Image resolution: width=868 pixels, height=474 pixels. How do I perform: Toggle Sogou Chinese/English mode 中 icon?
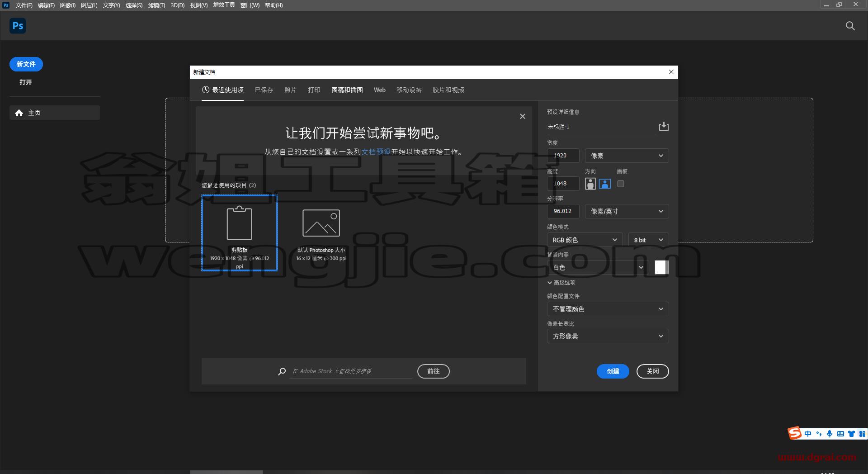(x=808, y=434)
